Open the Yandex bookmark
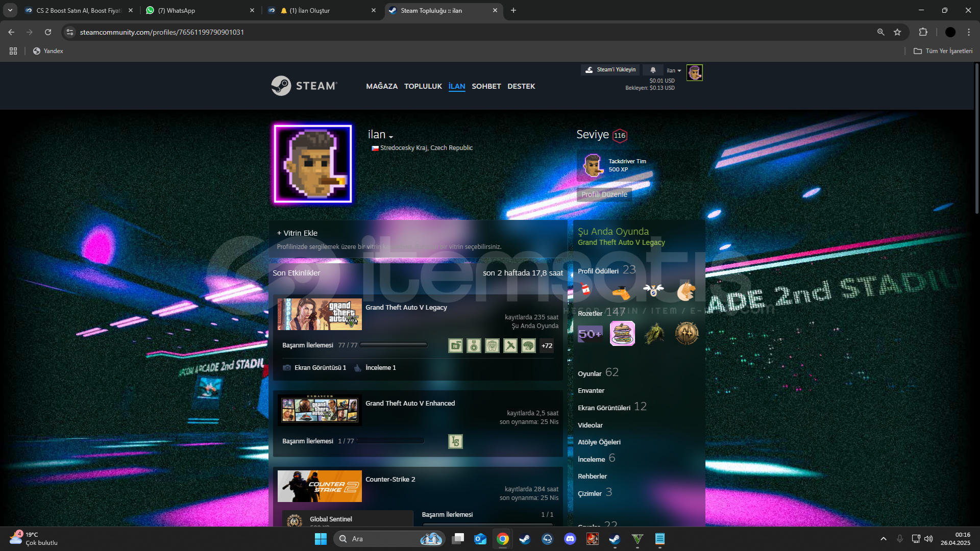Image resolution: width=980 pixels, height=551 pixels. 48,51
